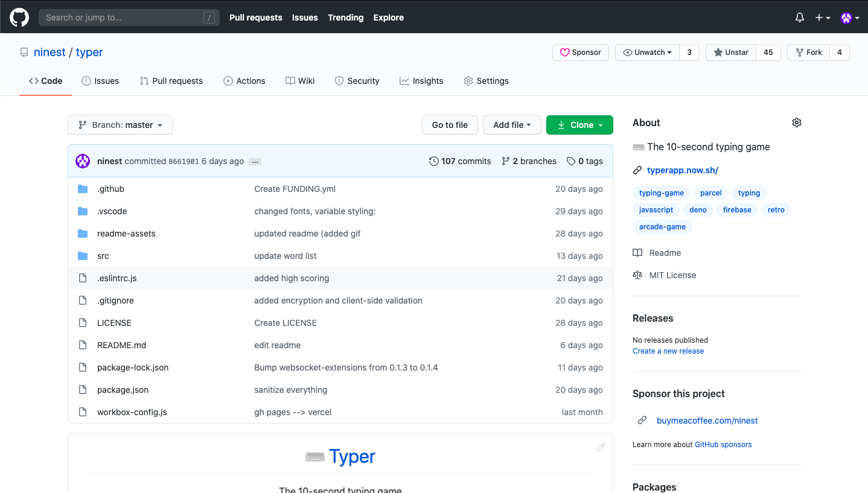Click the book icon next to Readme

637,253
